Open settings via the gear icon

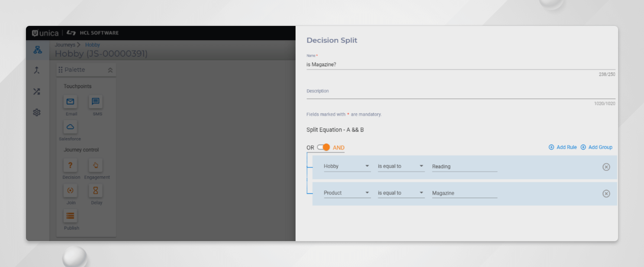point(37,112)
